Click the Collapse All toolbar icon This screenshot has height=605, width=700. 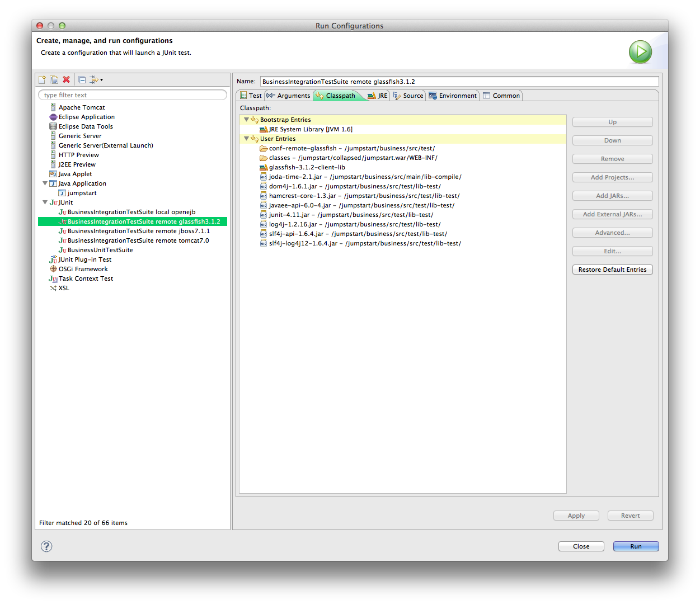pyautogui.click(x=82, y=79)
